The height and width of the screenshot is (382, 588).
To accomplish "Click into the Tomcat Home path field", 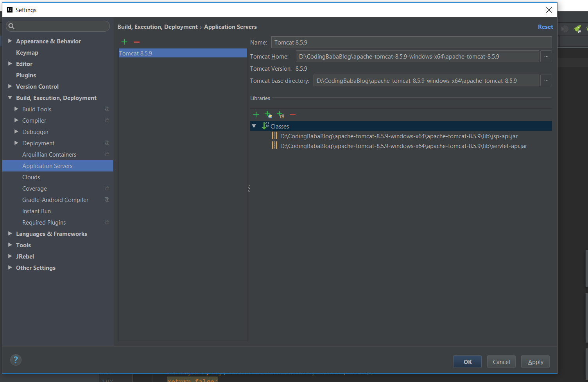I will (417, 57).
